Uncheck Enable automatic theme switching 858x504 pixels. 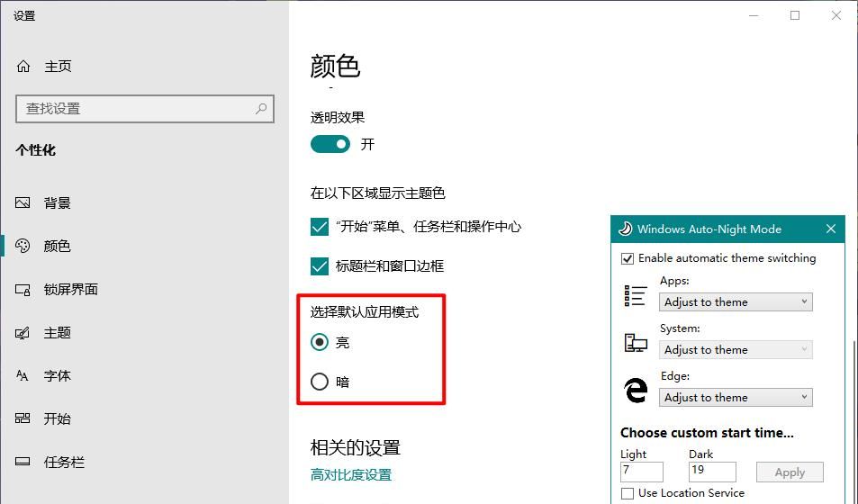[628, 258]
